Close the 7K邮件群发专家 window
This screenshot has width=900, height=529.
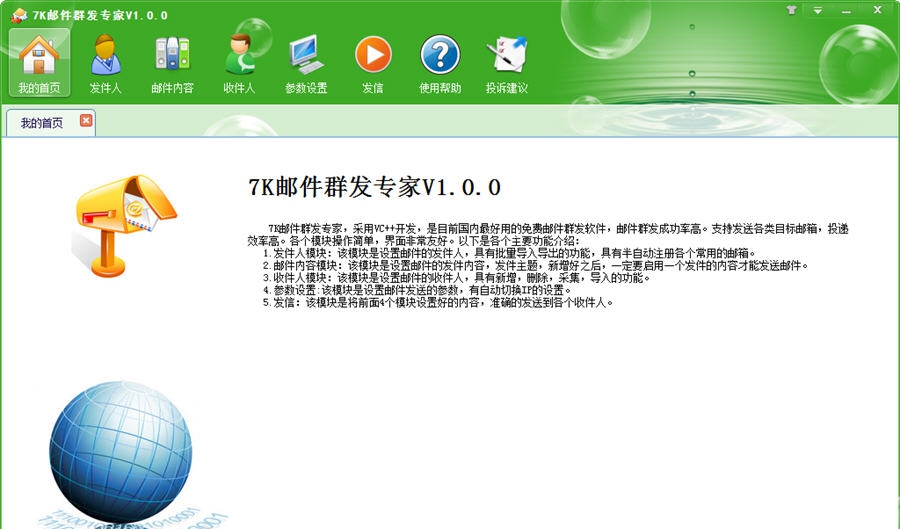(x=878, y=10)
